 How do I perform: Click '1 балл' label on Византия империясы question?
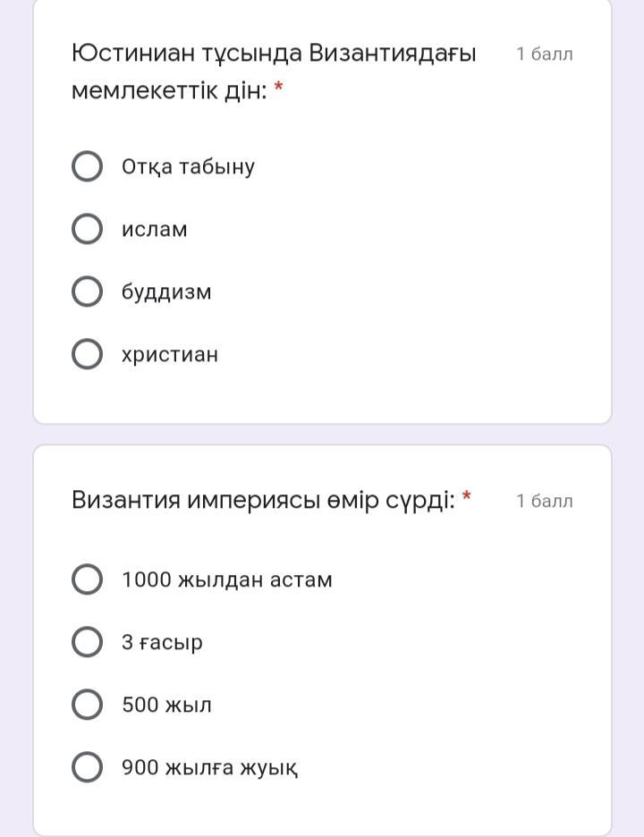pyautogui.click(x=544, y=501)
